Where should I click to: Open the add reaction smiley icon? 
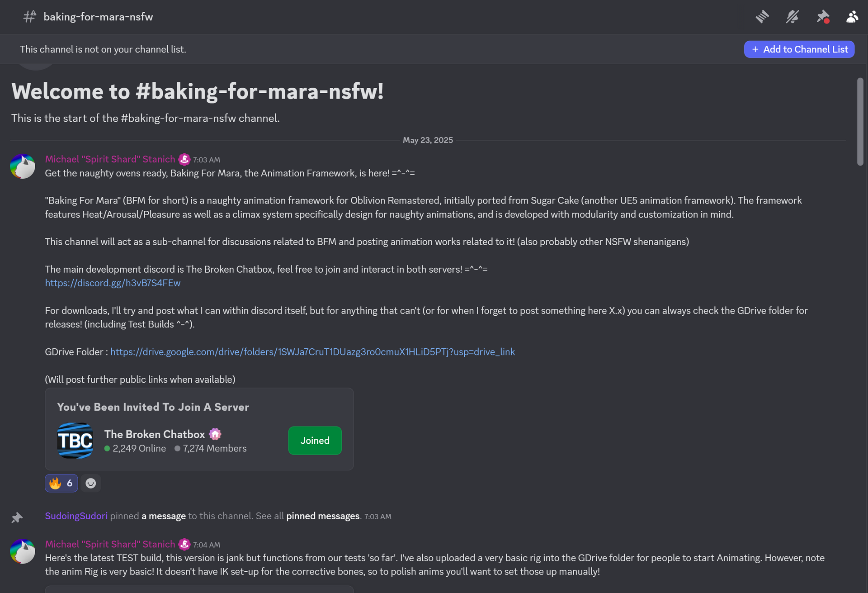(x=91, y=483)
